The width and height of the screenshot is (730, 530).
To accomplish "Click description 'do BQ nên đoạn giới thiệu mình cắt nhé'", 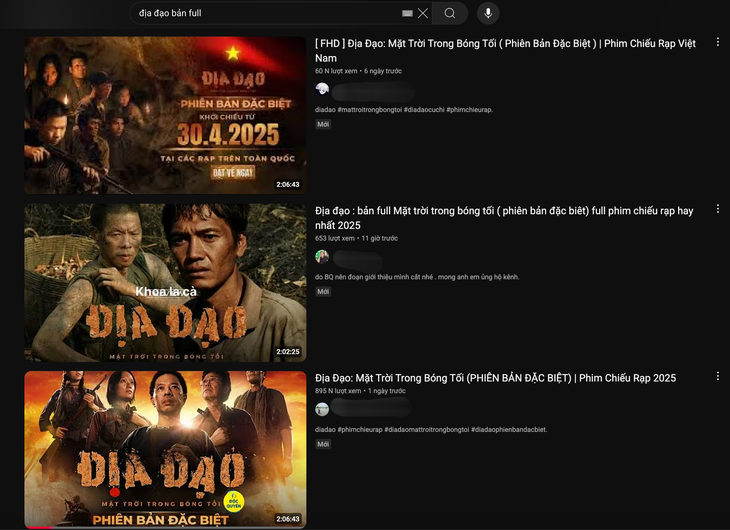I will 374,277.
